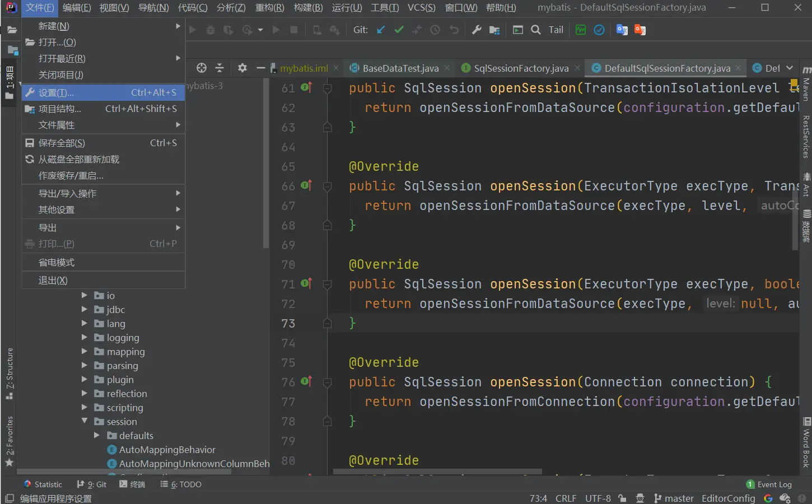The image size is (812, 504).
Task: Collapse the session folder in tree
Action: pos(85,421)
